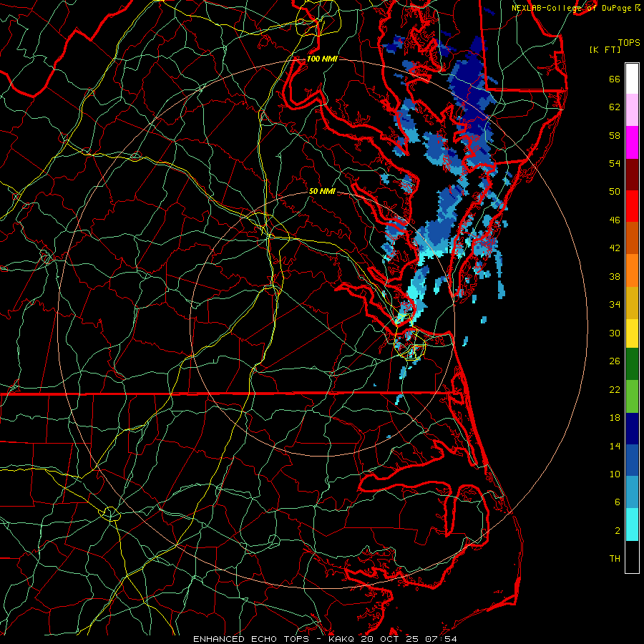Pick the light blue legend swatch
The height and width of the screenshot is (644, 644).
632,492
